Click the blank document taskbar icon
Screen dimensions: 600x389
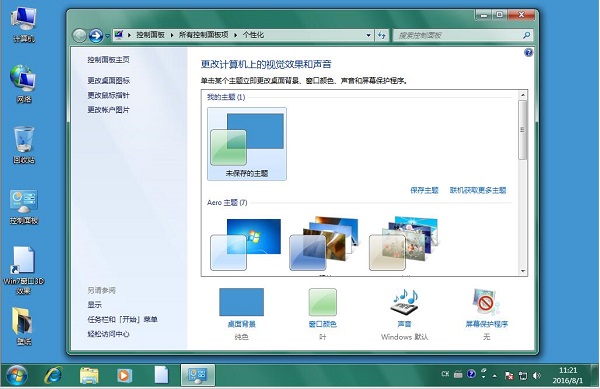(x=161, y=375)
